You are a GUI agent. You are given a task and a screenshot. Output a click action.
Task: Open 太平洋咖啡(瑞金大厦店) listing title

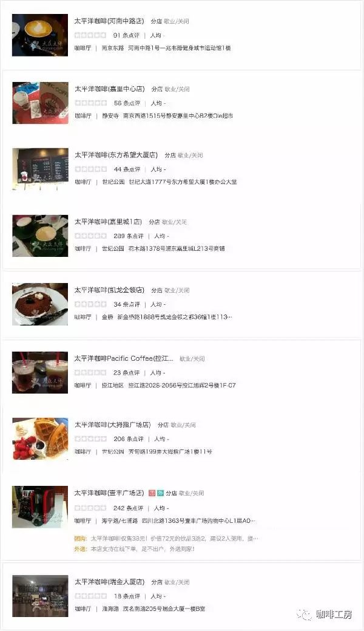pyautogui.click(x=109, y=582)
